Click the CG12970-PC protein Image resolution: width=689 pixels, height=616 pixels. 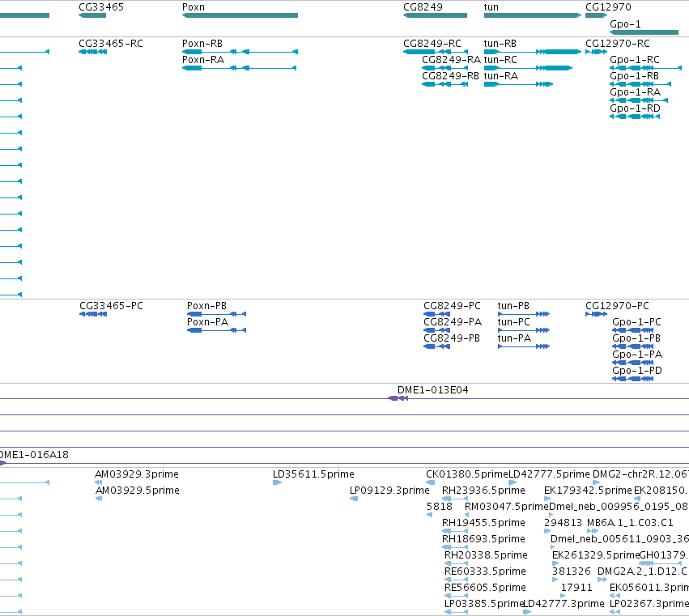coord(596,314)
